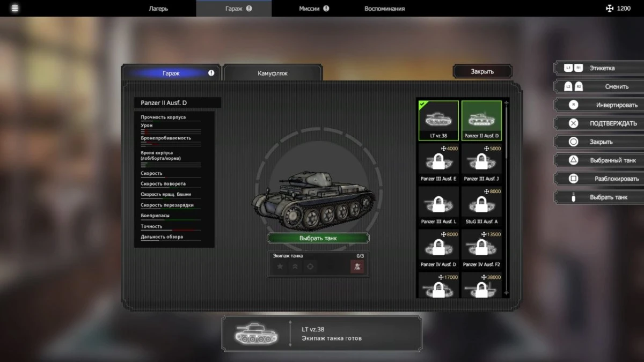
Task: Click the Разблокировать square hint button
Action: point(598,179)
